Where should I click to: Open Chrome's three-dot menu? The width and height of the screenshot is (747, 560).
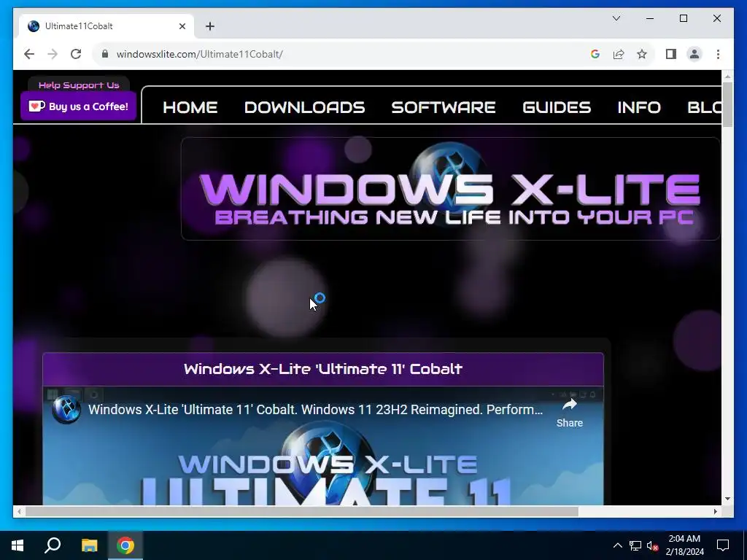[718, 54]
